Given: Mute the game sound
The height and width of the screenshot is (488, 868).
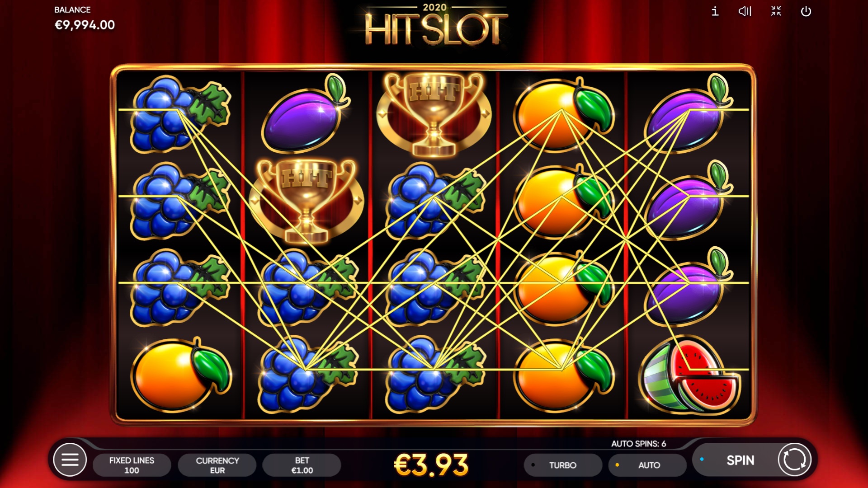Looking at the screenshot, I should [x=745, y=11].
